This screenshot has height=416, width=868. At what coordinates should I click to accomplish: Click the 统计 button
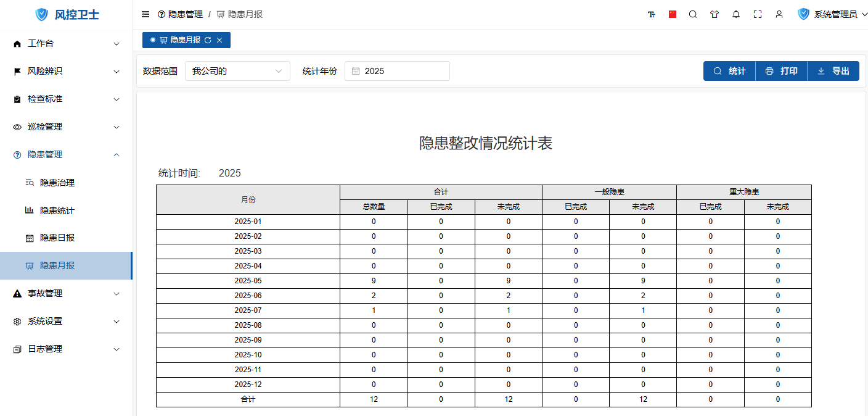point(729,71)
